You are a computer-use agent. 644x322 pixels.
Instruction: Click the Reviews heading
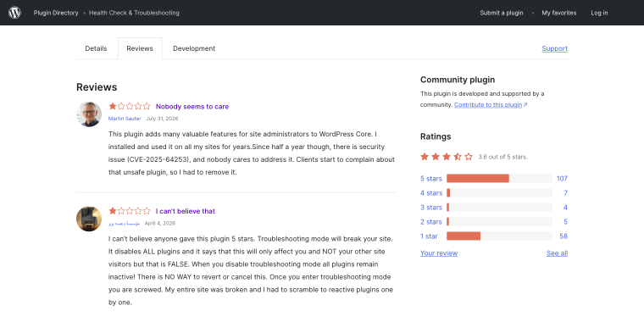pos(97,87)
